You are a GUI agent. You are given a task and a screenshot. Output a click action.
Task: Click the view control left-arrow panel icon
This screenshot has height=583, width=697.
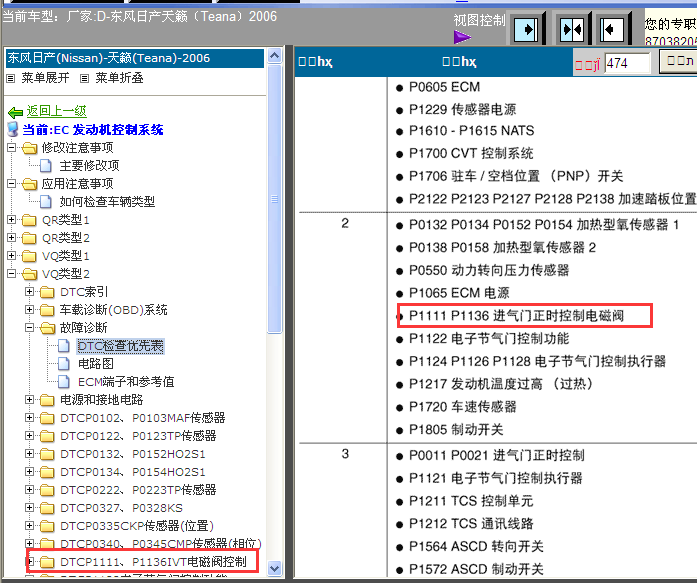pyautogui.click(x=612, y=30)
